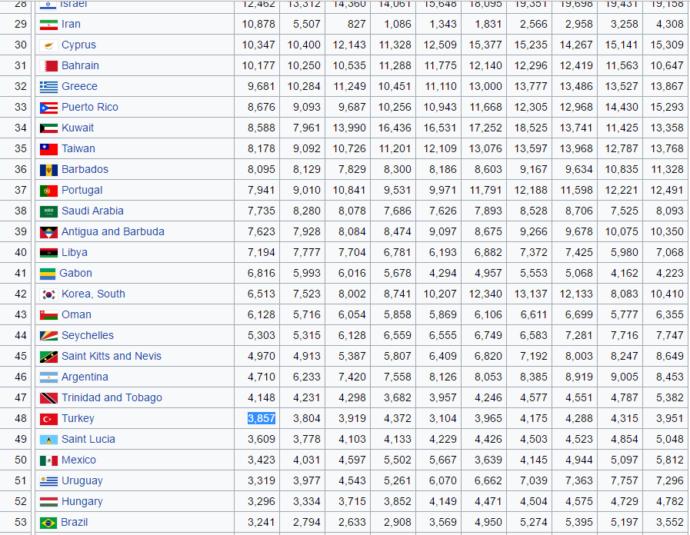Open the Barbados link
690x535 pixels.
85,169
